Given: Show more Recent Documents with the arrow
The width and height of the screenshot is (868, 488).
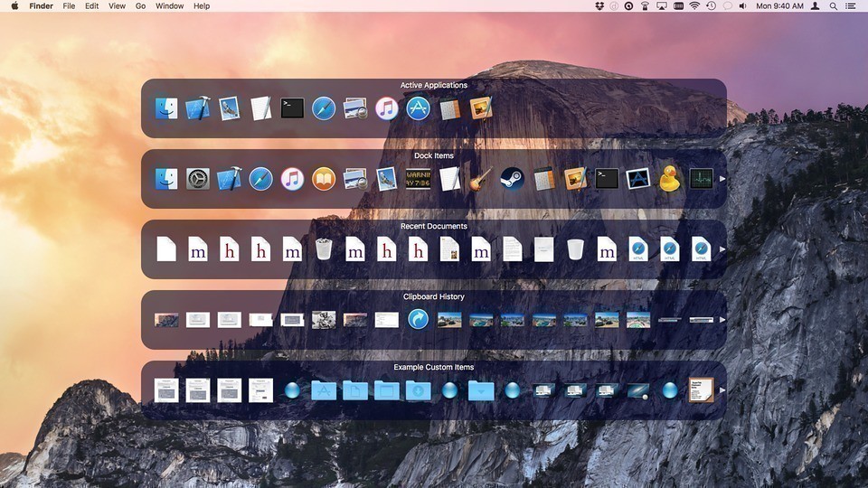Looking at the screenshot, I should click(722, 249).
